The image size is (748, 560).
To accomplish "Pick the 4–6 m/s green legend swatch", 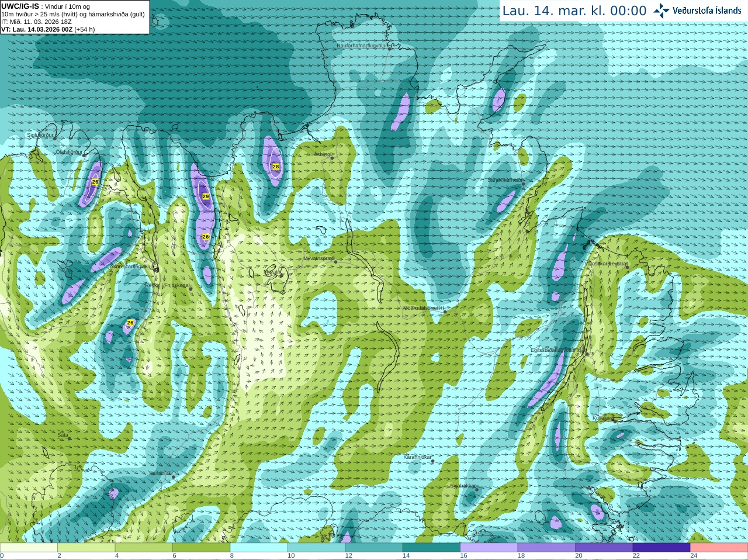I will [144, 548].
